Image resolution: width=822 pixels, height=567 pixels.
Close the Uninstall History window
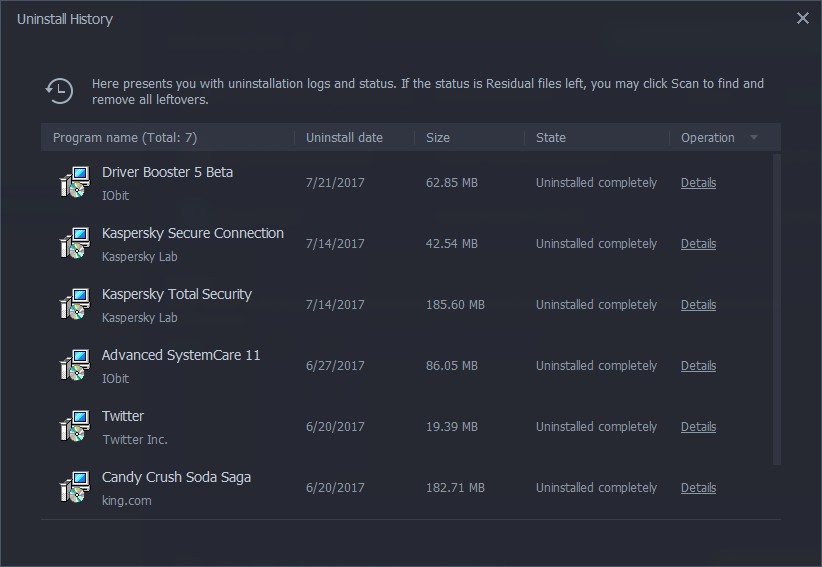[x=803, y=18]
